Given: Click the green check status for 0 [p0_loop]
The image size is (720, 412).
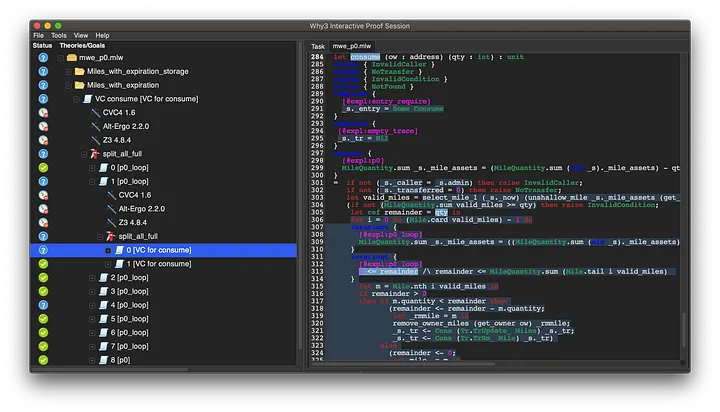Looking at the screenshot, I should [x=43, y=167].
